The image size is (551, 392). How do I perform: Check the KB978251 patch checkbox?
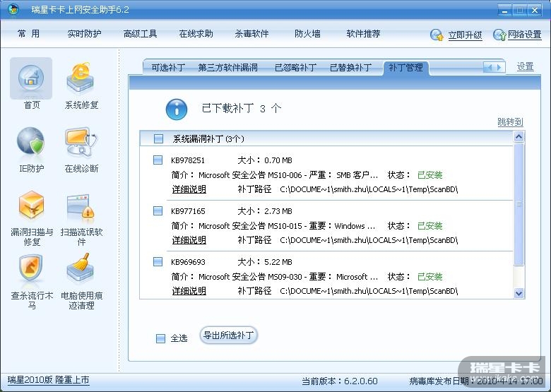click(x=158, y=160)
